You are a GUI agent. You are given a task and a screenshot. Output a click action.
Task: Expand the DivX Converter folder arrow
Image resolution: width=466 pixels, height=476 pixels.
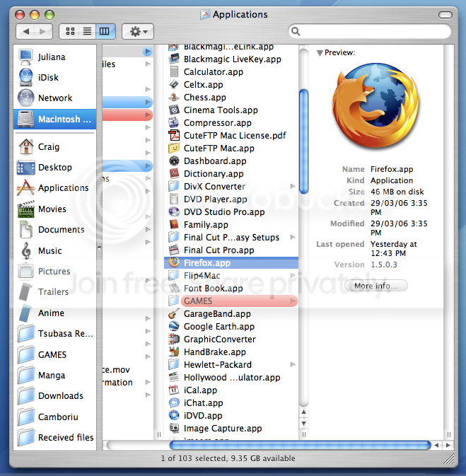tap(293, 187)
